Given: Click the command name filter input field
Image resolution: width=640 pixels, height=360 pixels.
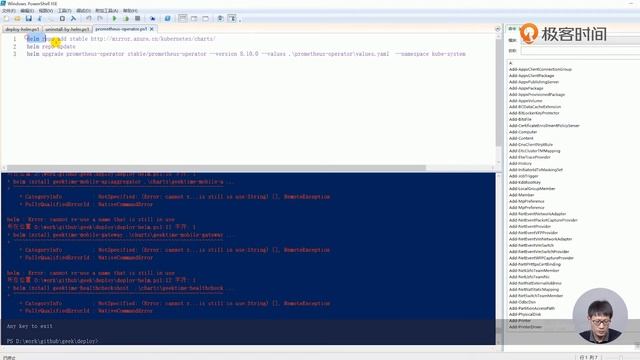Looking at the screenshot, I should point(580,51).
